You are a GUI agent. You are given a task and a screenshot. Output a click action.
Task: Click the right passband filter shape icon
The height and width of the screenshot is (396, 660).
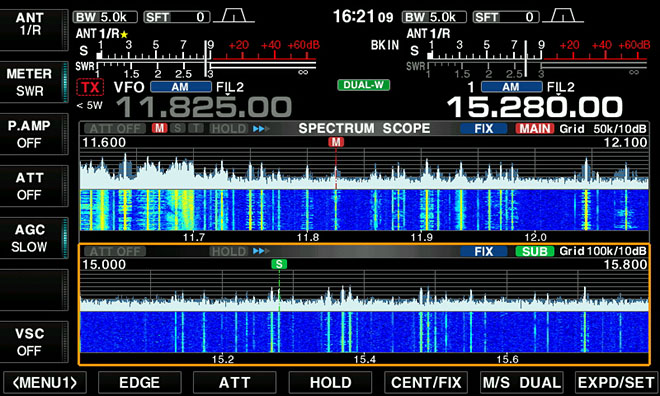pos(563,16)
